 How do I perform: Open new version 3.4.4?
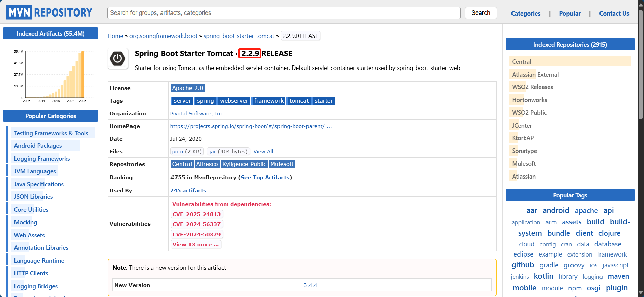point(310,285)
